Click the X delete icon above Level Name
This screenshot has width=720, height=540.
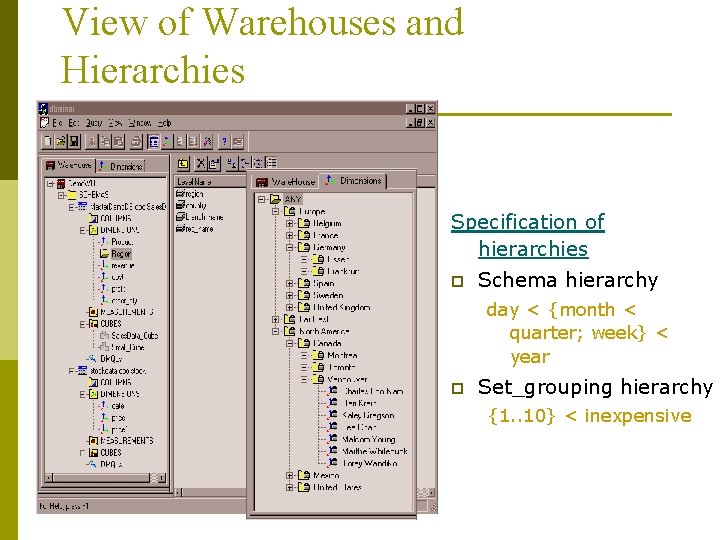click(x=201, y=163)
